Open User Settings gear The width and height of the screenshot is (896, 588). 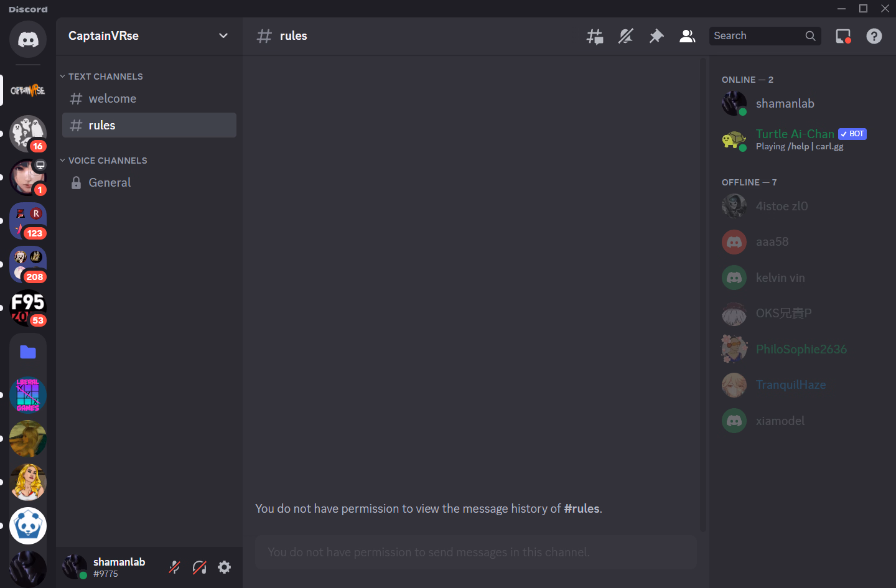pyautogui.click(x=225, y=567)
